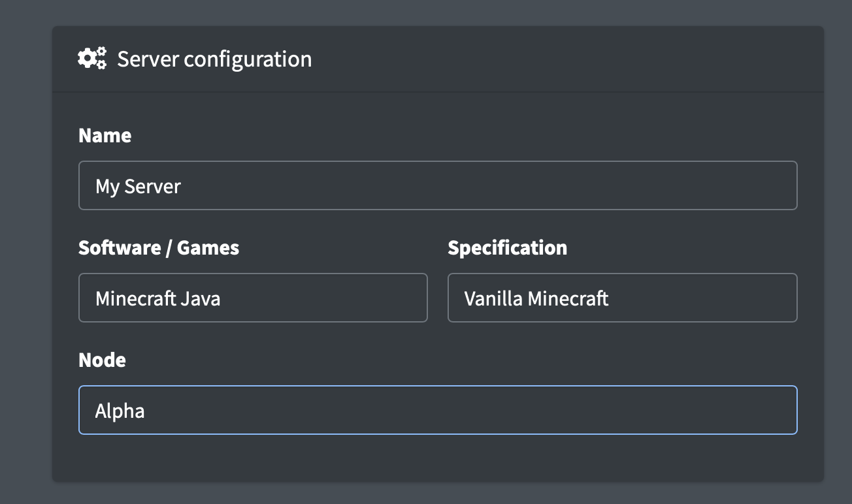
Task: Click the gears icon in the header
Action: click(x=92, y=59)
